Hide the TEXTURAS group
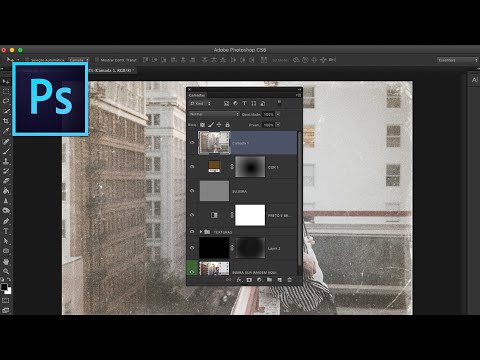The width and height of the screenshot is (480, 360). (192, 232)
